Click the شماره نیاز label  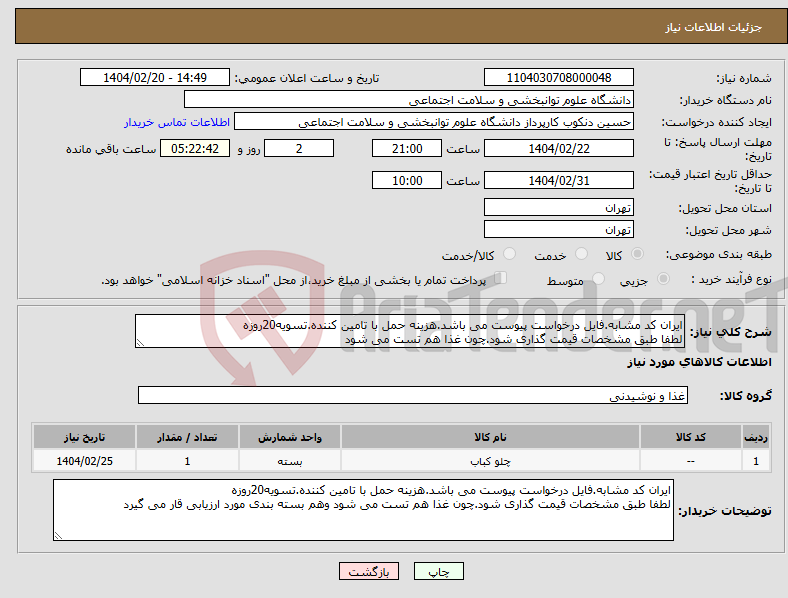tap(744, 78)
